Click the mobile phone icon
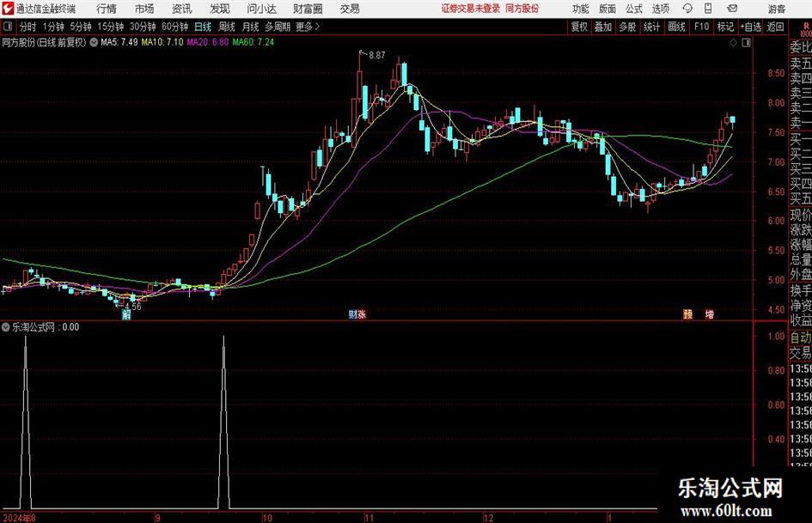This screenshot has width=812, height=523. tap(708, 9)
